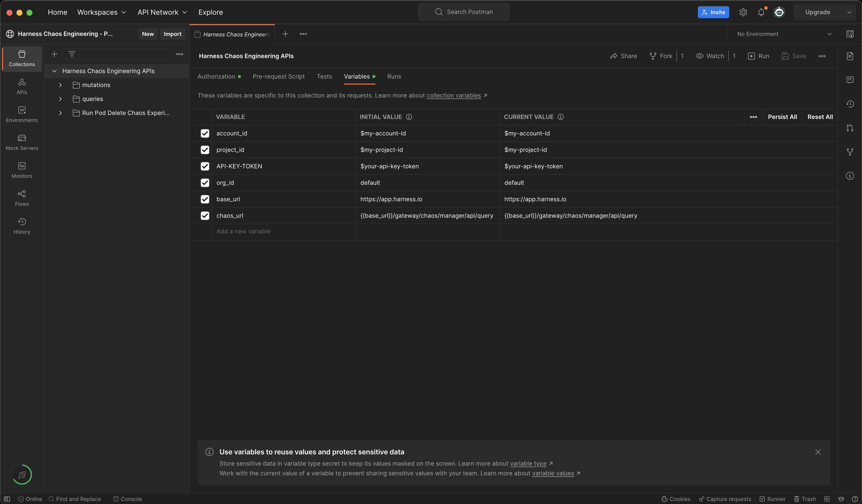Run the collection
The height and width of the screenshot is (504, 862).
[x=758, y=56]
